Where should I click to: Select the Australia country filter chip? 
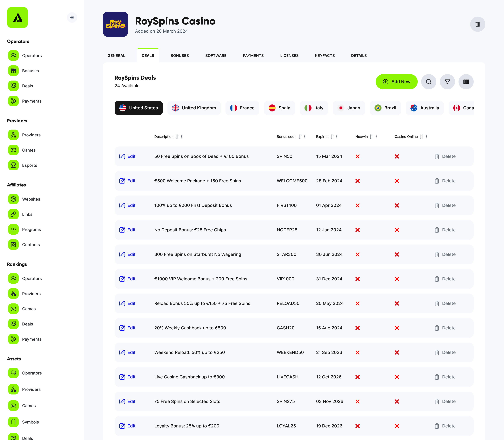425,108
